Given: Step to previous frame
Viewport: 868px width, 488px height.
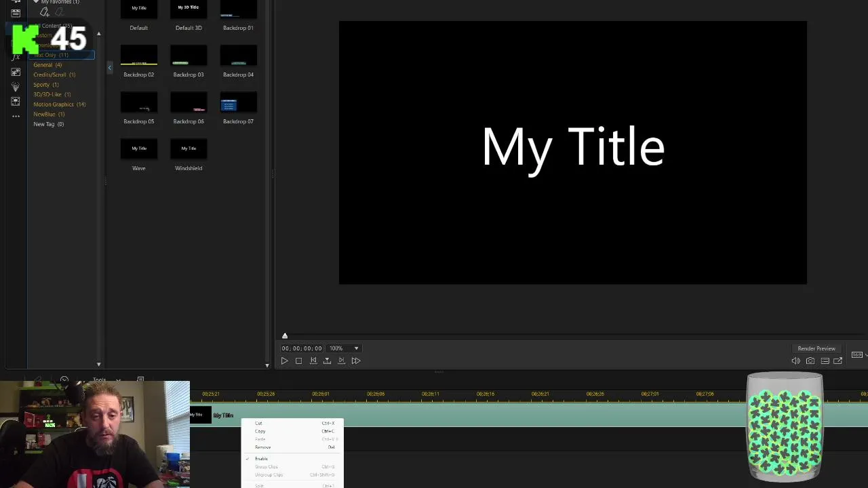Looking at the screenshot, I should tap(313, 361).
